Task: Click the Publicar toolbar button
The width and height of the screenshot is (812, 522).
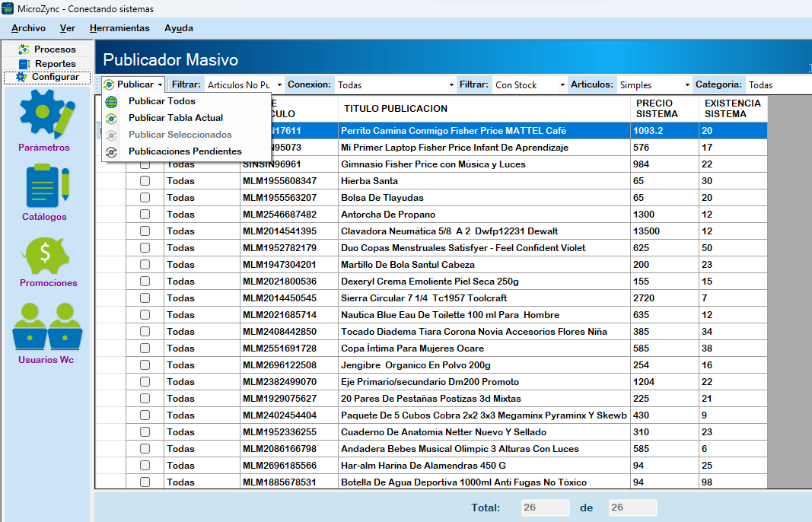Action: tap(133, 84)
